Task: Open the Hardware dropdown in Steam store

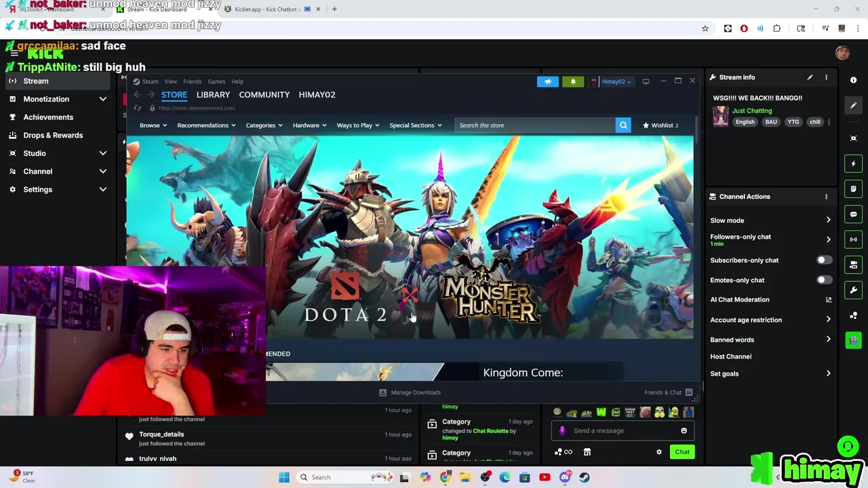Action: click(x=309, y=125)
